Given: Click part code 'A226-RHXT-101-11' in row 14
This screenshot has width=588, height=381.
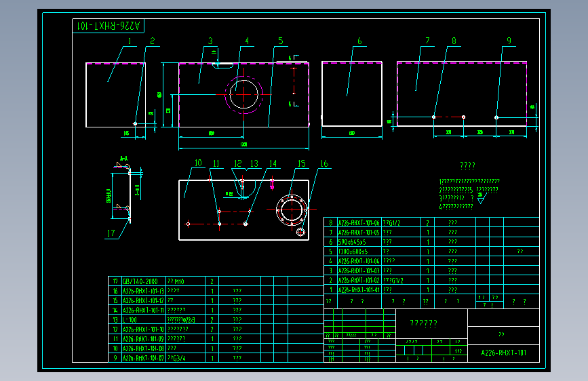Looking at the screenshot, I should [x=143, y=310].
